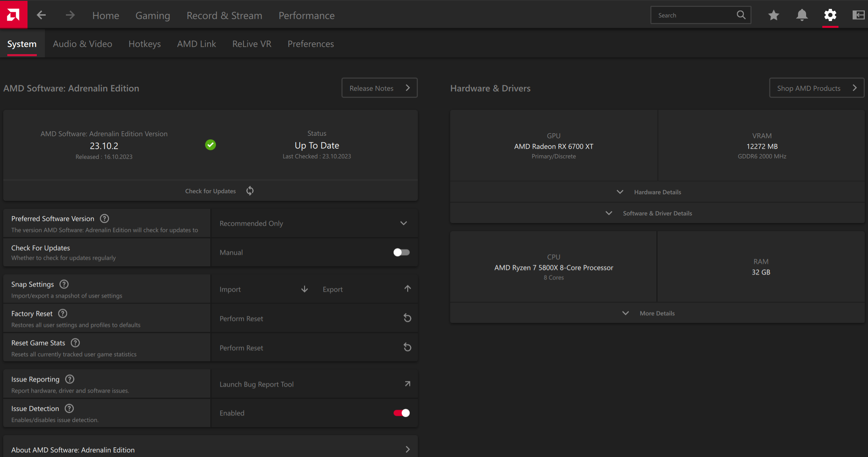Click the back arrow navigation icon
The height and width of the screenshot is (457, 868).
pos(41,15)
